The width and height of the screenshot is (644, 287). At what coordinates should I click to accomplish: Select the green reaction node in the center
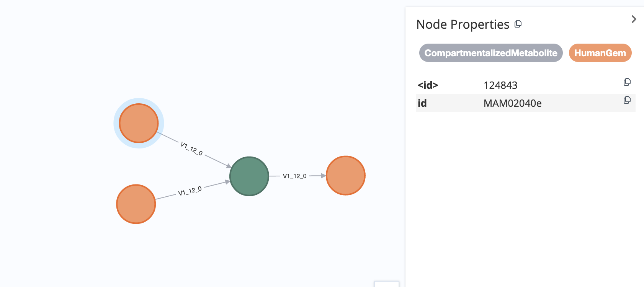[x=249, y=176]
